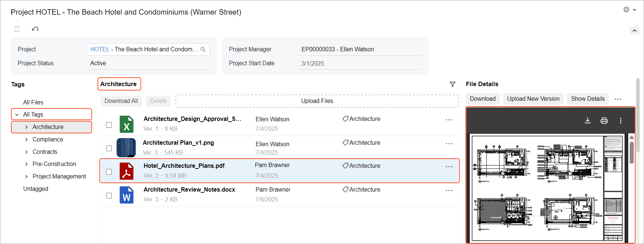The height and width of the screenshot is (244, 644).
Task: Open PDF preview vertical dots menu
Action: (621, 121)
